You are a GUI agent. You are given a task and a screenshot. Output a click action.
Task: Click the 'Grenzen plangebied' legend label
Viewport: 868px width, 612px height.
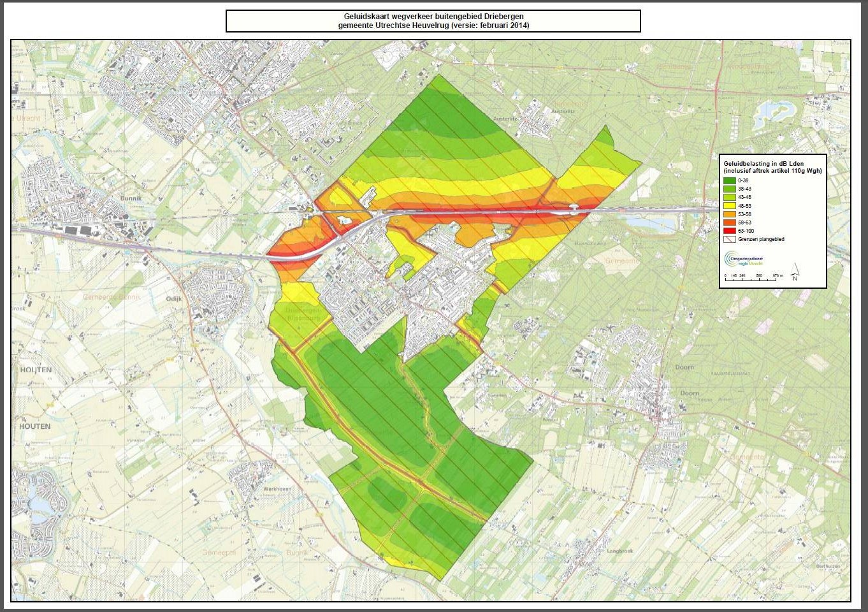pyautogui.click(x=762, y=239)
